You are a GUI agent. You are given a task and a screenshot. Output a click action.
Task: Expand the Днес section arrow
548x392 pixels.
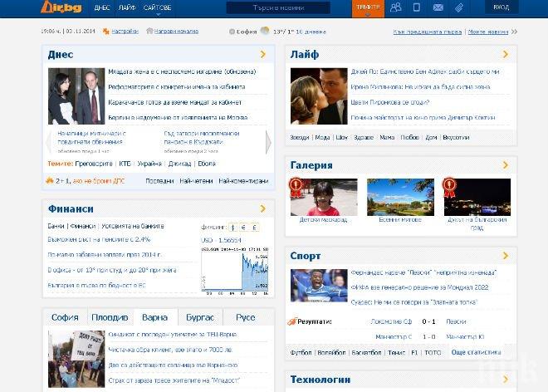coord(263,54)
